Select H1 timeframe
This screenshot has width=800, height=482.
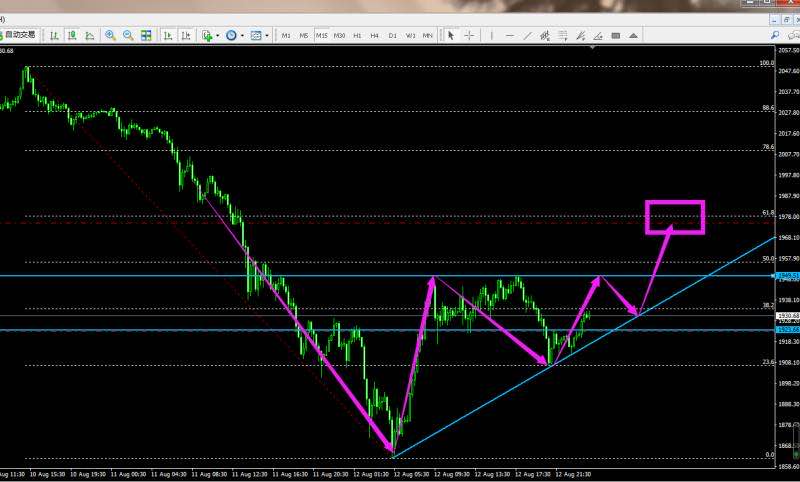pos(357,35)
